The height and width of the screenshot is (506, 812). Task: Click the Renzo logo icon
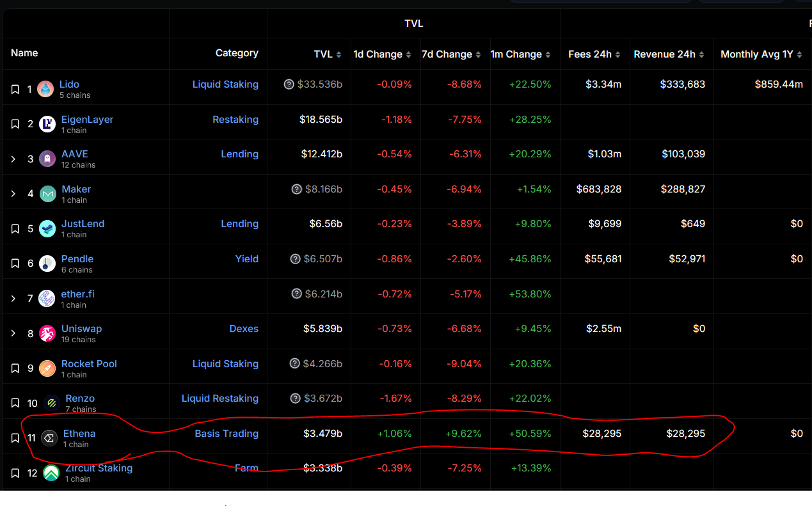[51, 403]
